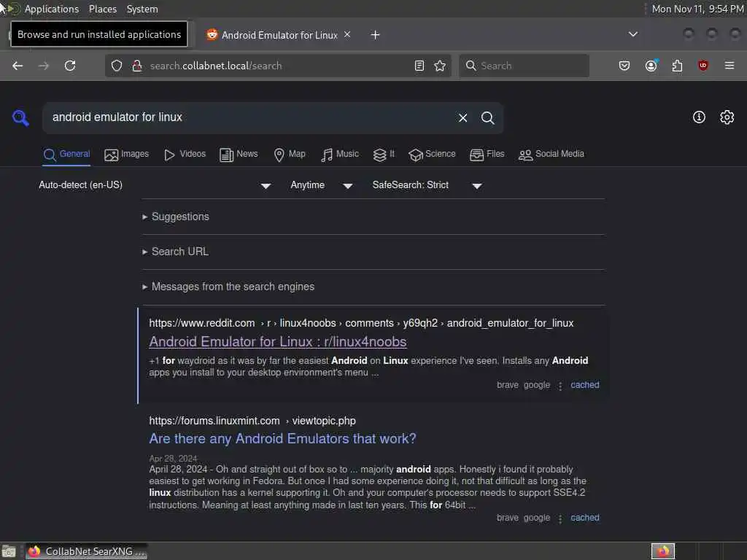The width and height of the screenshot is (747, 560).
Task: Click Firefox icon in bottom panel tray
Action: click(x=663, y=551)
